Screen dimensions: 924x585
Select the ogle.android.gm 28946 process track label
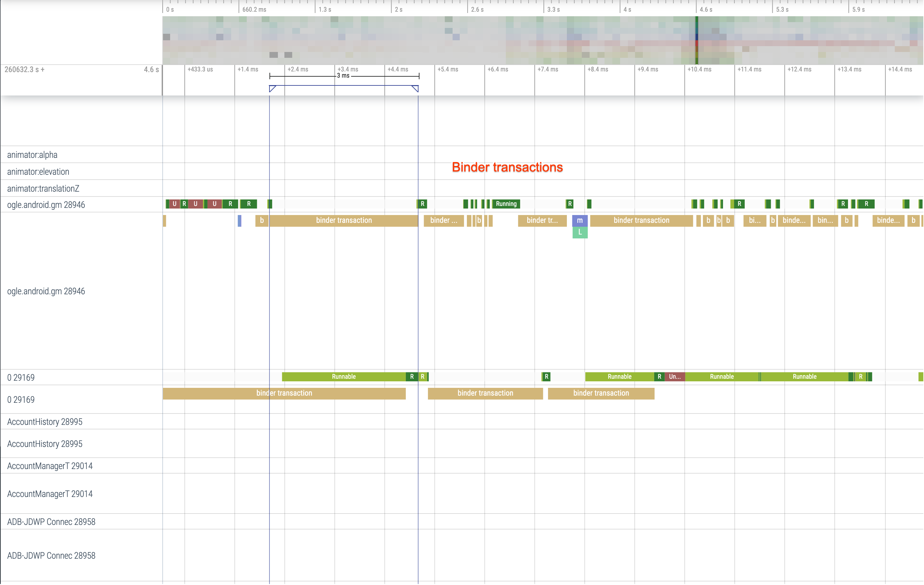click(46, 291)
